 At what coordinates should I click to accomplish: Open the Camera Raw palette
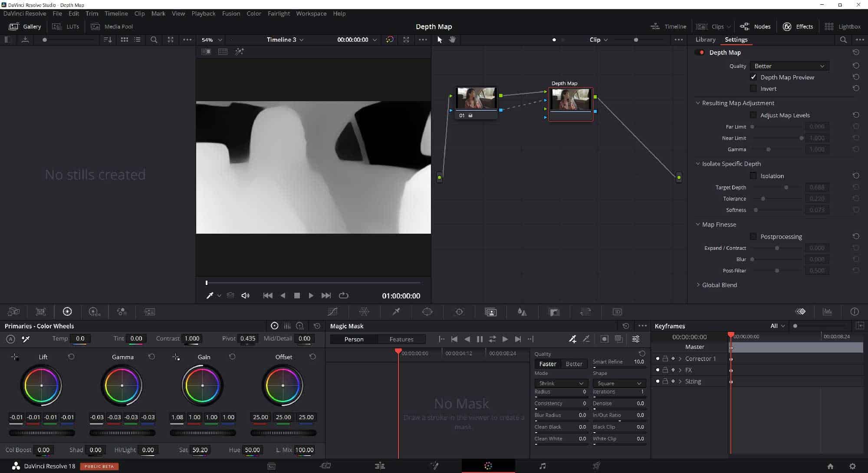(x=14, y=312)
